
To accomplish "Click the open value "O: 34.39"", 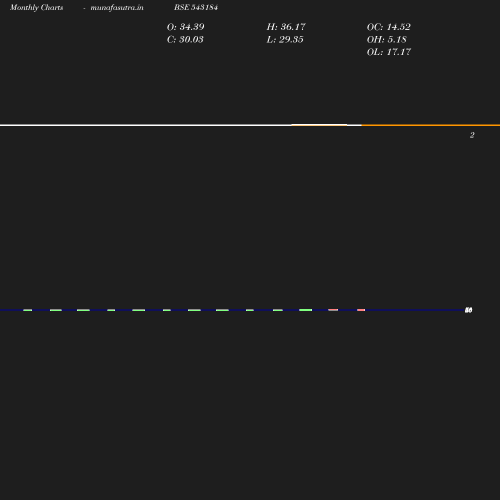I will click(x=186, y=27).
